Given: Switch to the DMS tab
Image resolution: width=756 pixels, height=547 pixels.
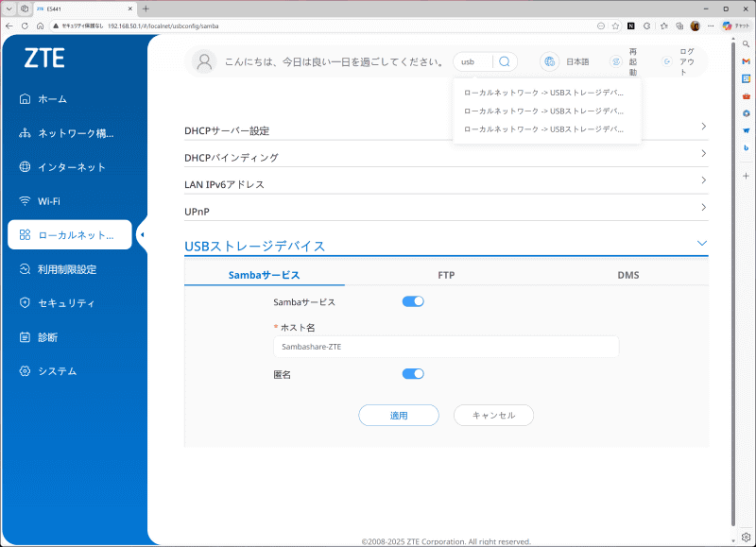Looking at the screenshot, I should [627, 274].
